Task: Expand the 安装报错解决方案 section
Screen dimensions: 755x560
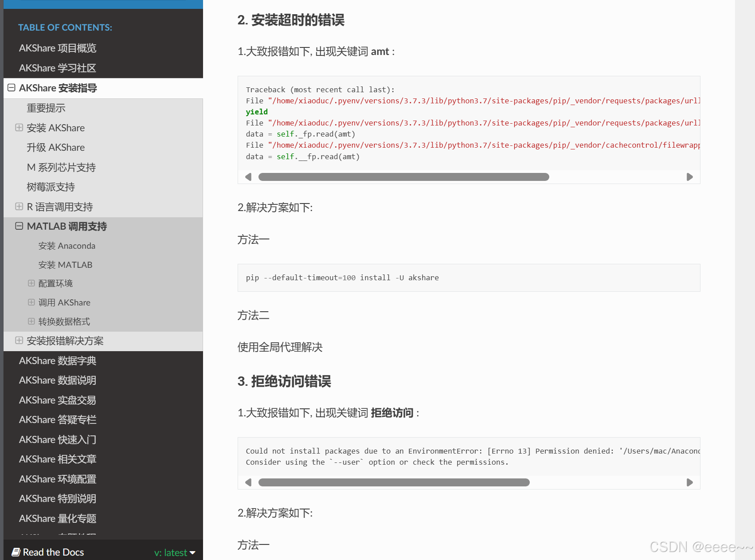Action: 19,341
